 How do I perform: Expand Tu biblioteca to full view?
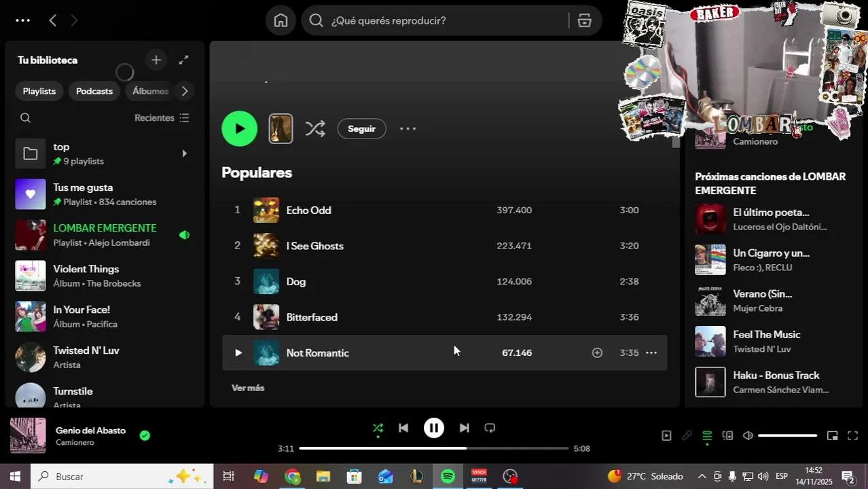click(x=183, y=60)
